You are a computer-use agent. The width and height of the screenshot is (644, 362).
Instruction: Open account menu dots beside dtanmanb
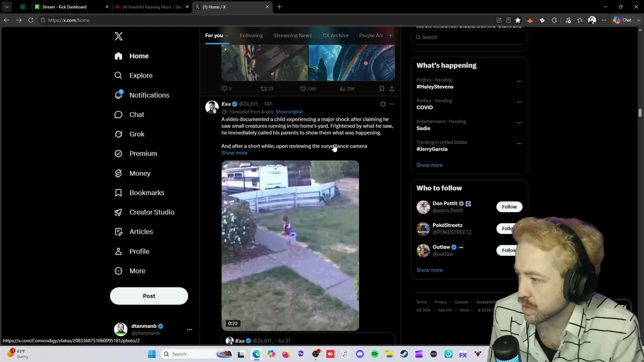pos(190,330)
